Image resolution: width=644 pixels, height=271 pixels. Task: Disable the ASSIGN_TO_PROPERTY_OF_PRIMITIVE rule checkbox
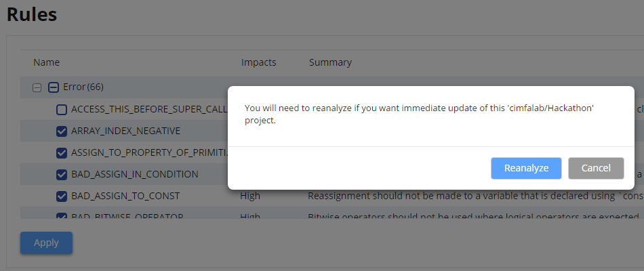click(62, 153)
